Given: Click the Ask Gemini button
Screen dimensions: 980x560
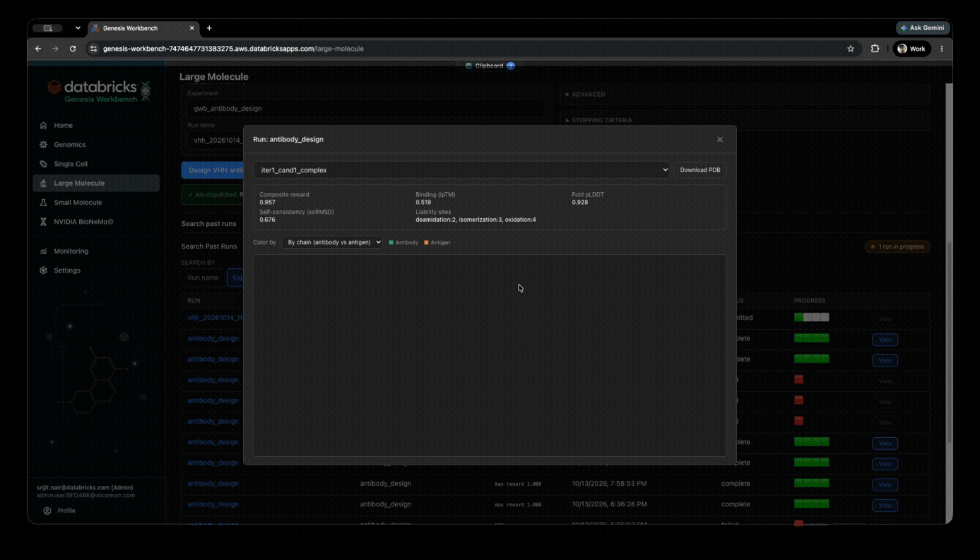Looking at the screenshot, I should click(x=923, y=28).
